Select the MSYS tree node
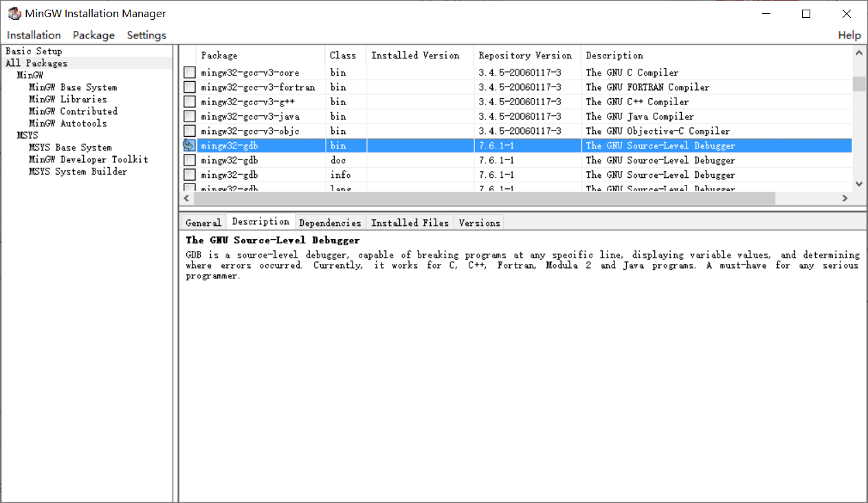The image size is (868, 503). (27, 135)
